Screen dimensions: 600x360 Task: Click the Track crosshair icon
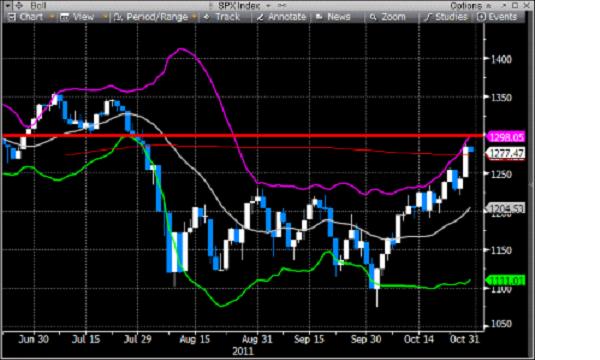[207, 17]
